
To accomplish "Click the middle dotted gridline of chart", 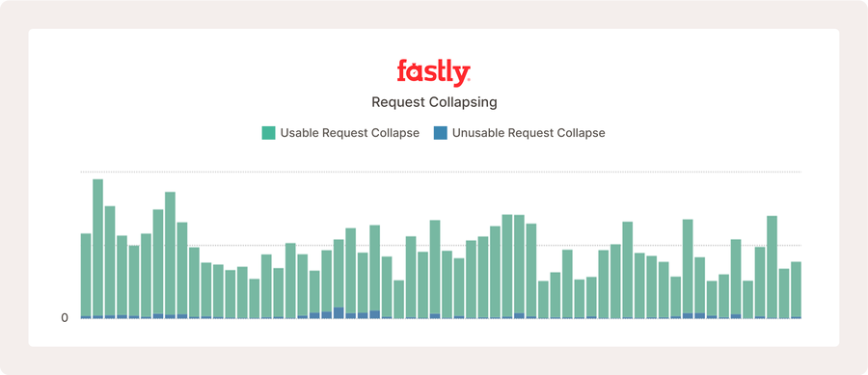I will pos(441,245).
